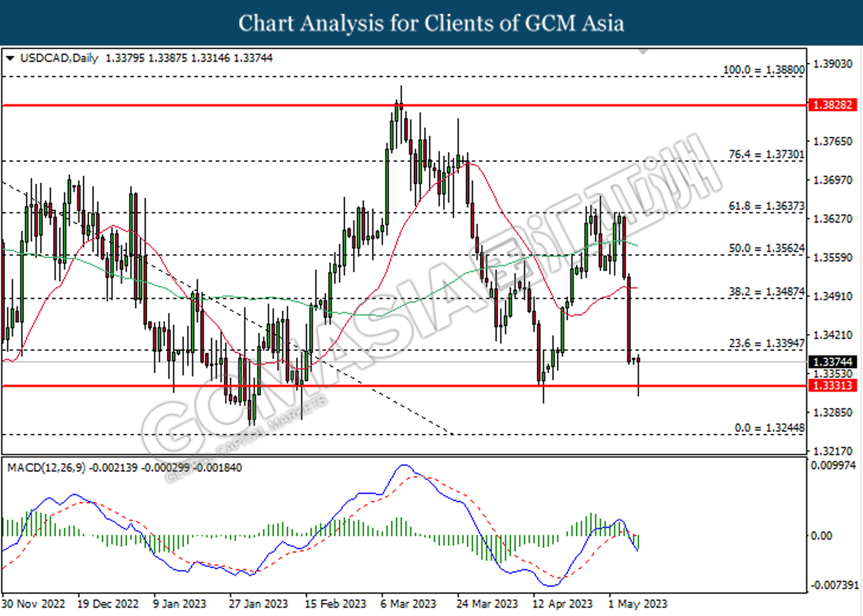This screenshot has height=616, width=863.
Task: Click the date label 15 Feb 2023
Action: (x=335, y=604)
